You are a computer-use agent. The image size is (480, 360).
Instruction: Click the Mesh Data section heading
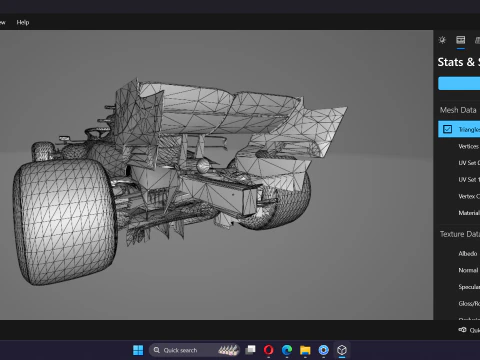[458, 110]
